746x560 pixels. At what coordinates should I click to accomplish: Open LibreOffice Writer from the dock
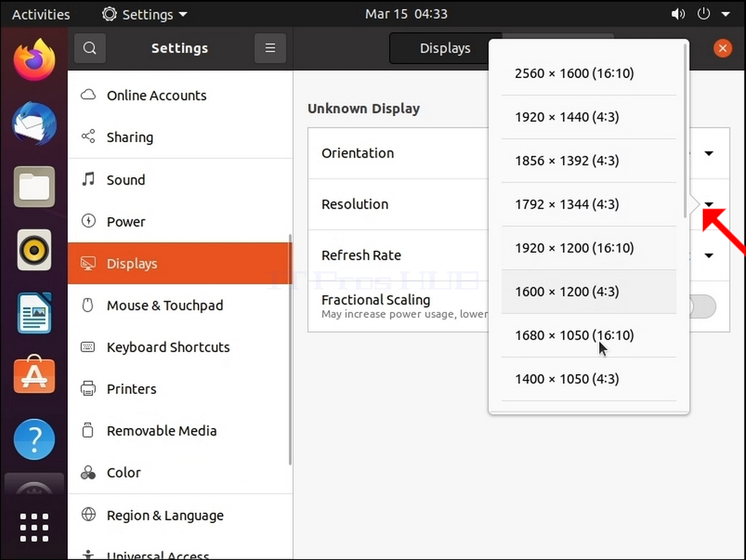coord(34,313)
